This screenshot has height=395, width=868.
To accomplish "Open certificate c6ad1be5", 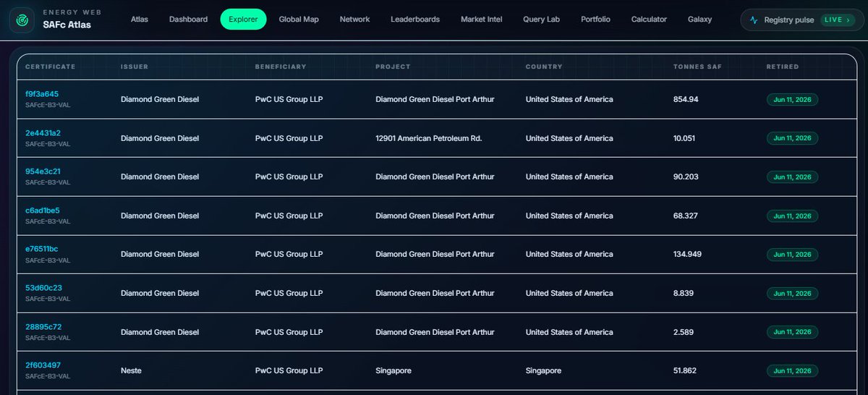I will click(43, 211).
